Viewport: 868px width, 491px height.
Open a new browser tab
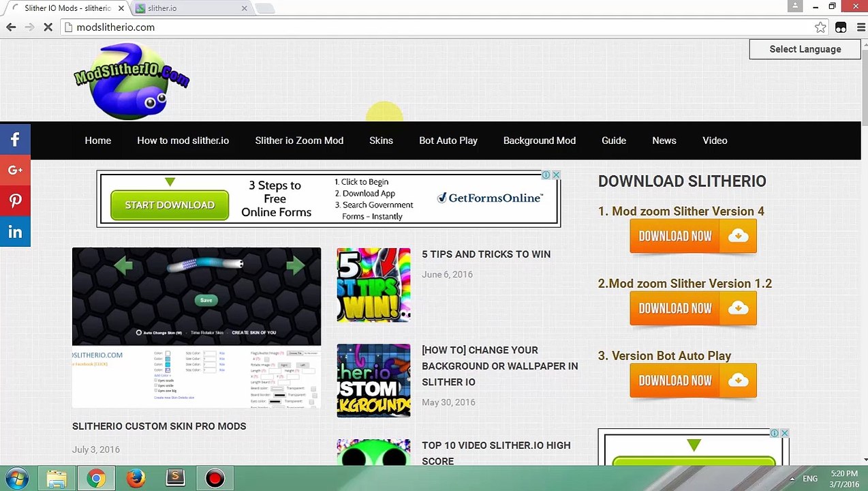tap(264, 8)
